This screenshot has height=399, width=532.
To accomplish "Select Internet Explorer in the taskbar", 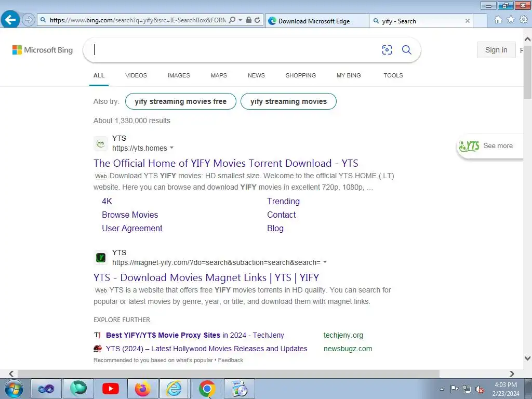I will [174, 389].
